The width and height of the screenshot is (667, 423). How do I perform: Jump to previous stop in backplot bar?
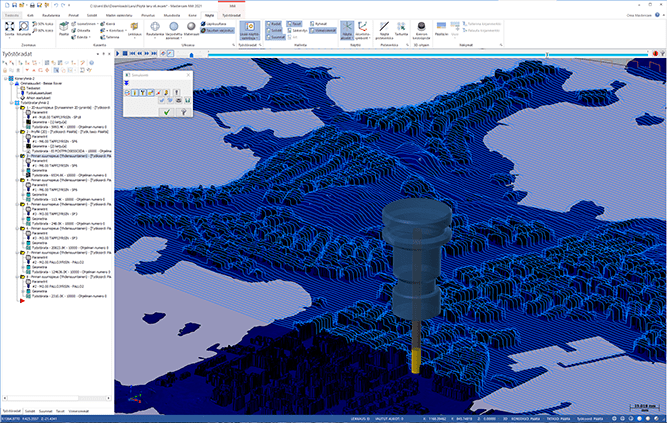click(132, 54)
